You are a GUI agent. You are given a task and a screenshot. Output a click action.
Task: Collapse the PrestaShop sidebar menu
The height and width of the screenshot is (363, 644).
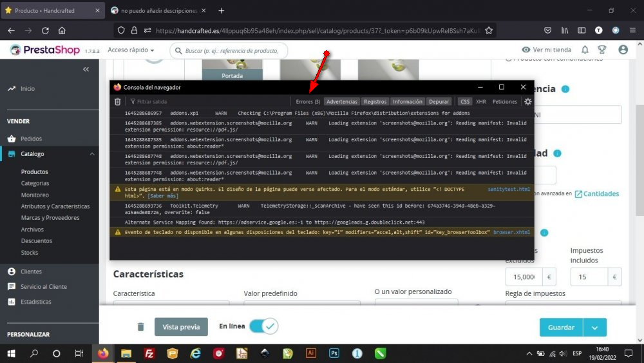point(86,69)
